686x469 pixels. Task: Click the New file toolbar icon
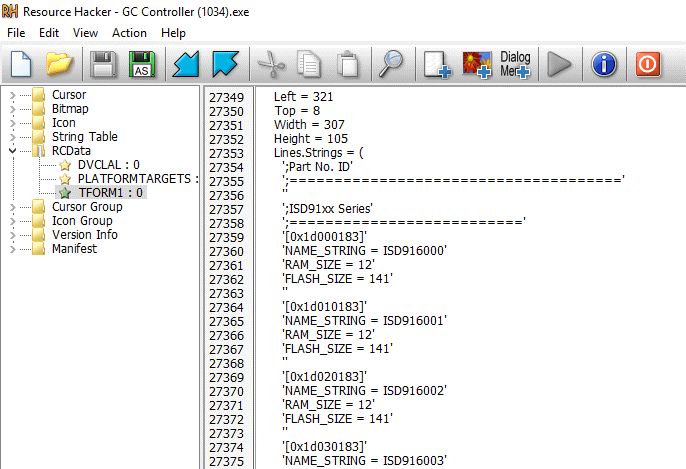click(21, 65)
